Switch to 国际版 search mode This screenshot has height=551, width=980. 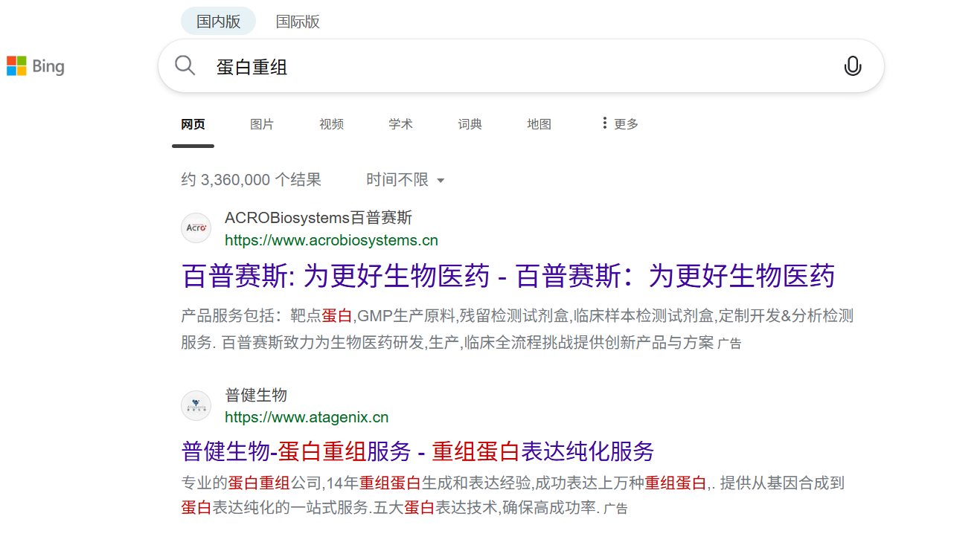point(298,22)
